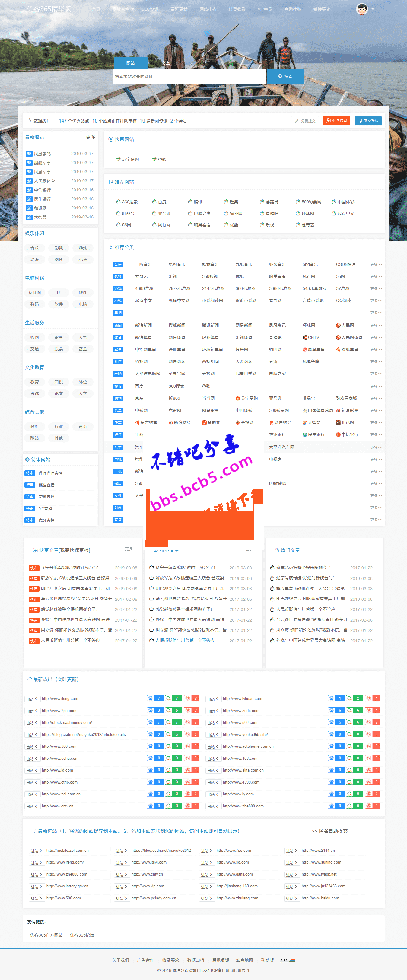Screen dimensions: 407x980
Task: Open the 优客365论坛 friendly link
Action: click(82, 935)
